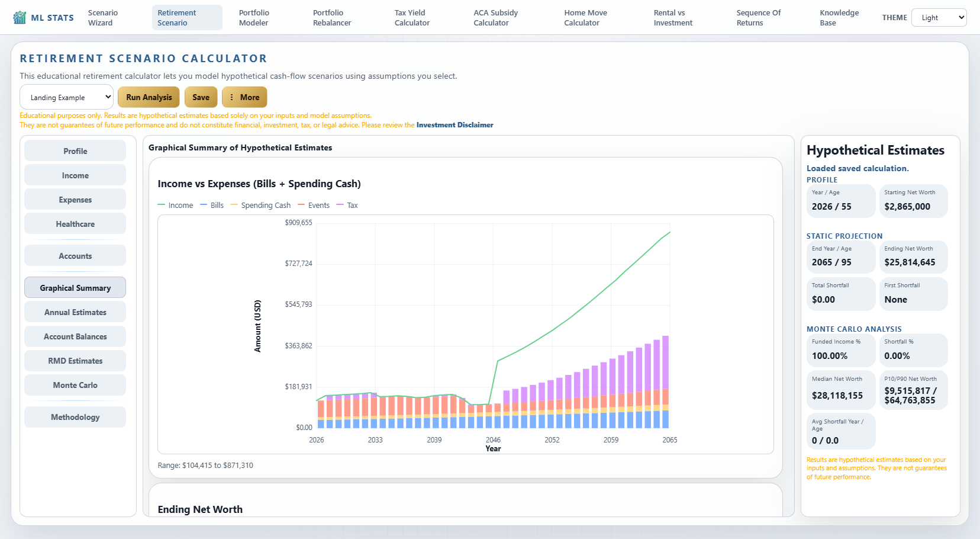Open the Landing Example scenario dropdown
This screenshot has height=539, width=980.
[x=66, y=97]
